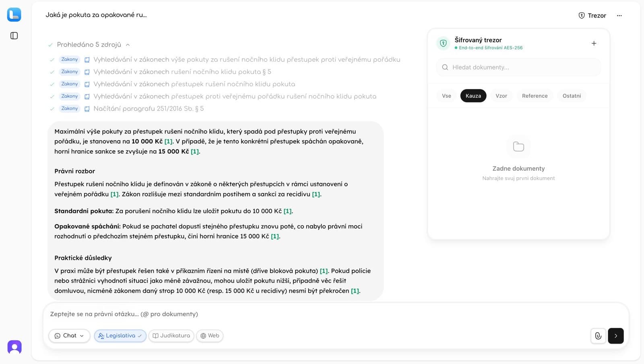Open the Trezor panel button
Image resolution: width=644 pixels, height=364 pixels.
coord(592,15)
